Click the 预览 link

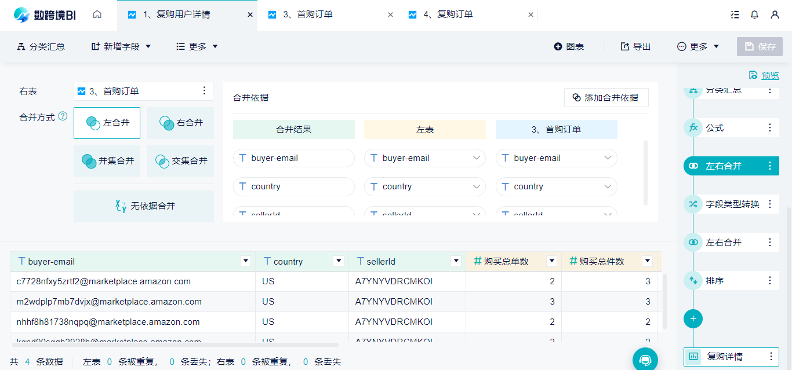(763, 76)
